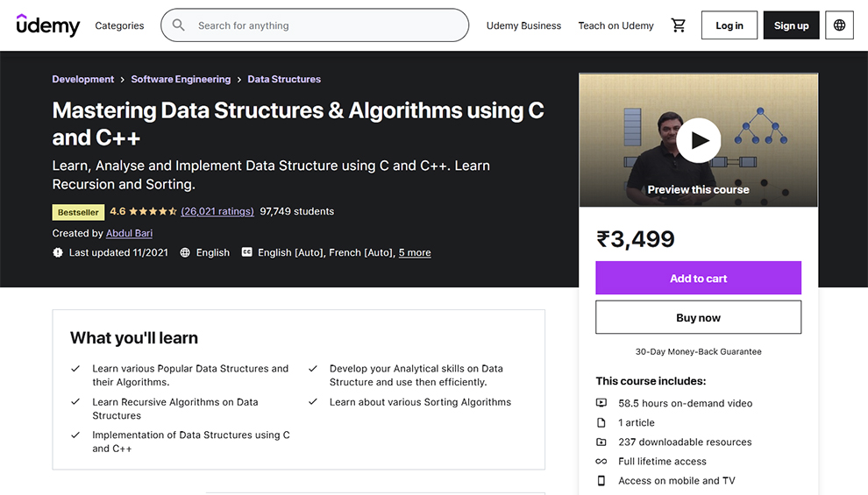868x495 pixels.
Task: Click the Log in button
Action: (x=729, y=25)
